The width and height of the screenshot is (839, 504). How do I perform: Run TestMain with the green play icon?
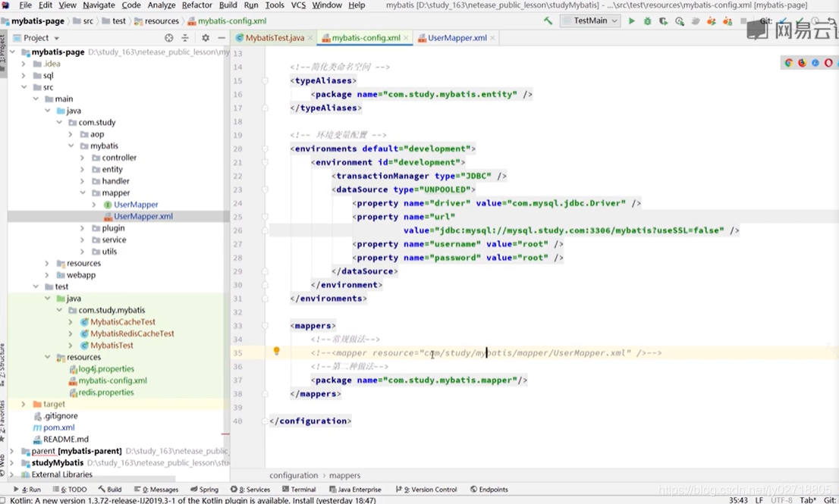point(631,21)
